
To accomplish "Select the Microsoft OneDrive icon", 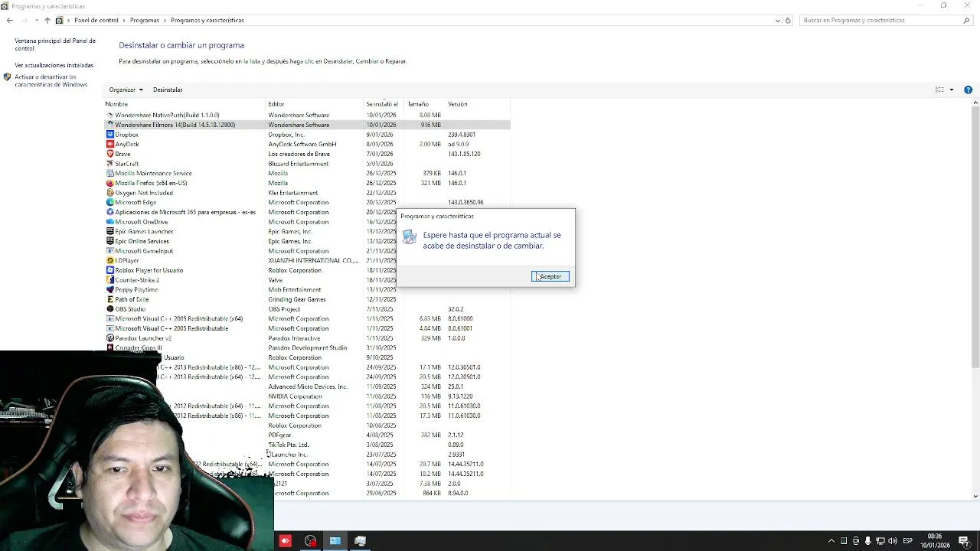I will click(x=110, y=222).
